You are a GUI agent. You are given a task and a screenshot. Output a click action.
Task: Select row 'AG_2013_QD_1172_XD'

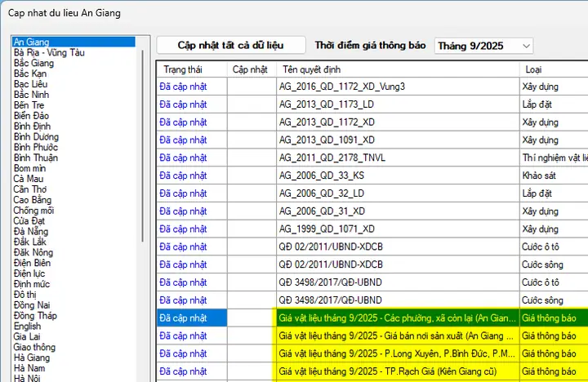click(x=372, y=122)
